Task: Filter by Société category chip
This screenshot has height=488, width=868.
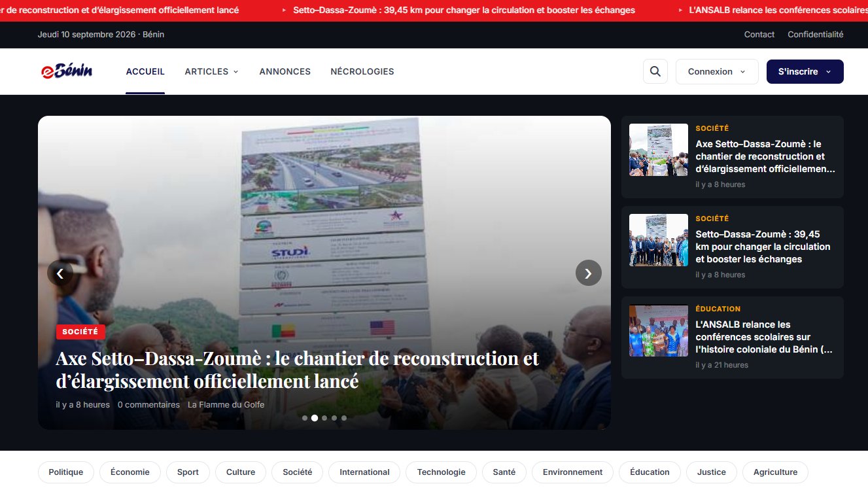Action: tap(298, 472)
